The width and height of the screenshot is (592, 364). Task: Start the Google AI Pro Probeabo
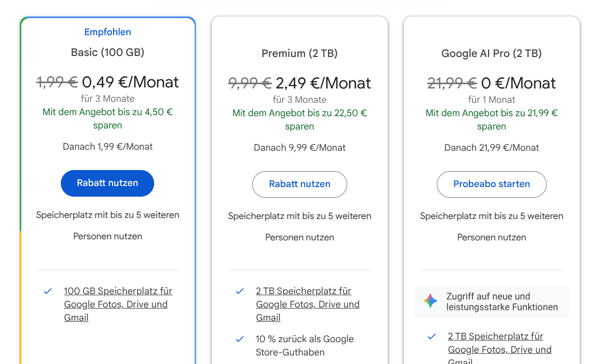click(x=491, y=184)
